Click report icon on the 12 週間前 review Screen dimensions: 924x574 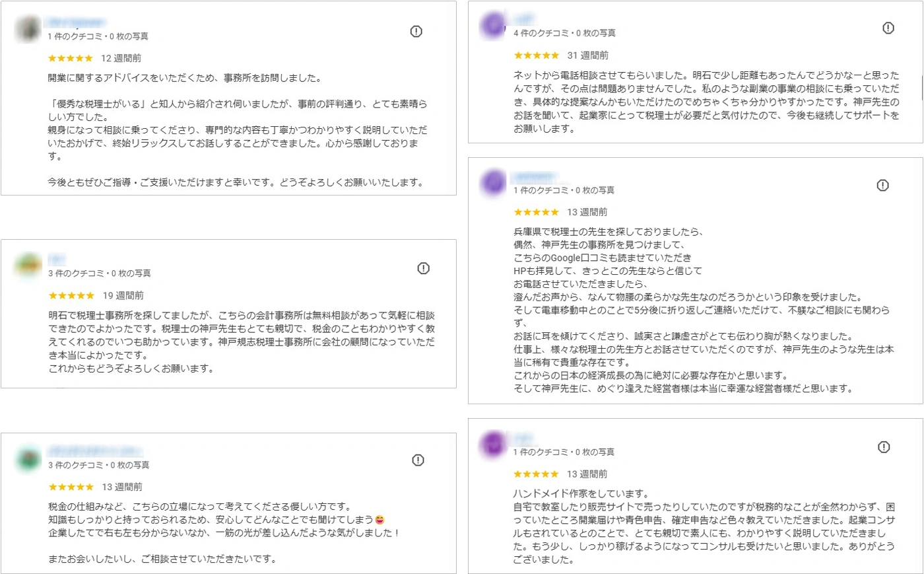416,31
